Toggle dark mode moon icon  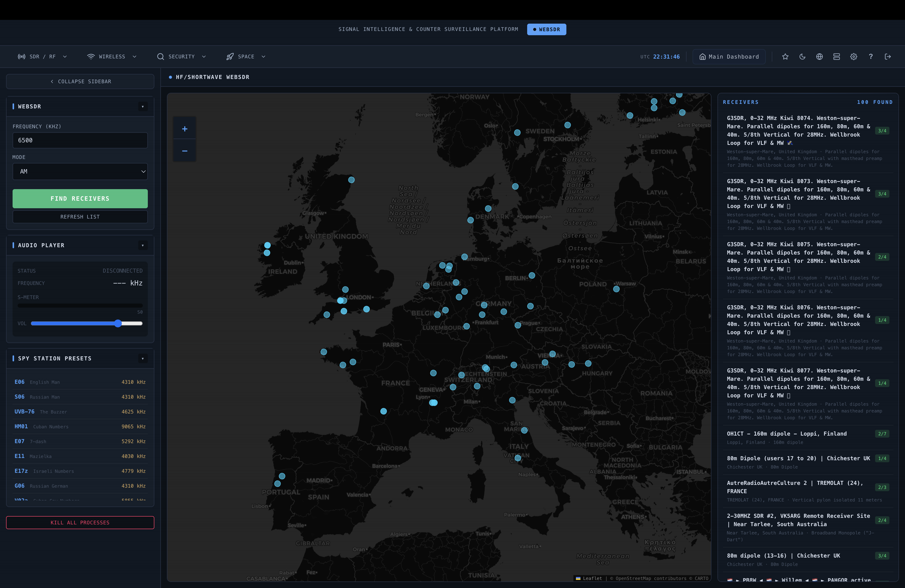click(x=802, y=57)
